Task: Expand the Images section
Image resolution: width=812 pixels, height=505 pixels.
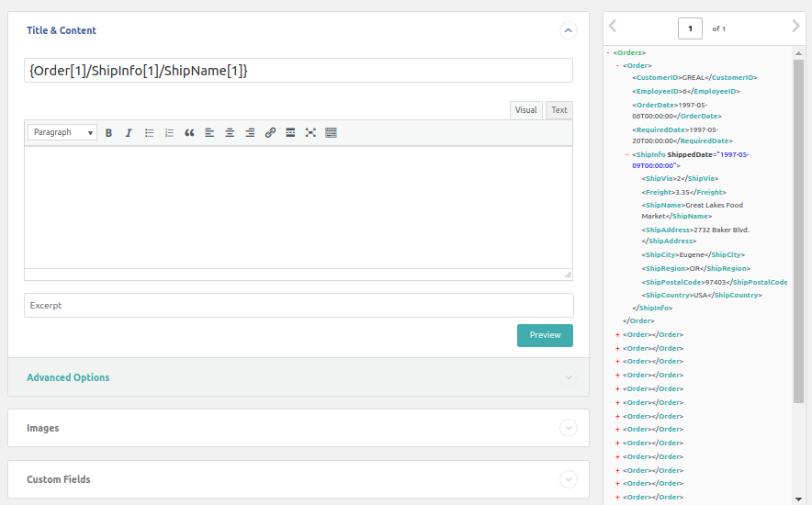Action: (568, 428)
